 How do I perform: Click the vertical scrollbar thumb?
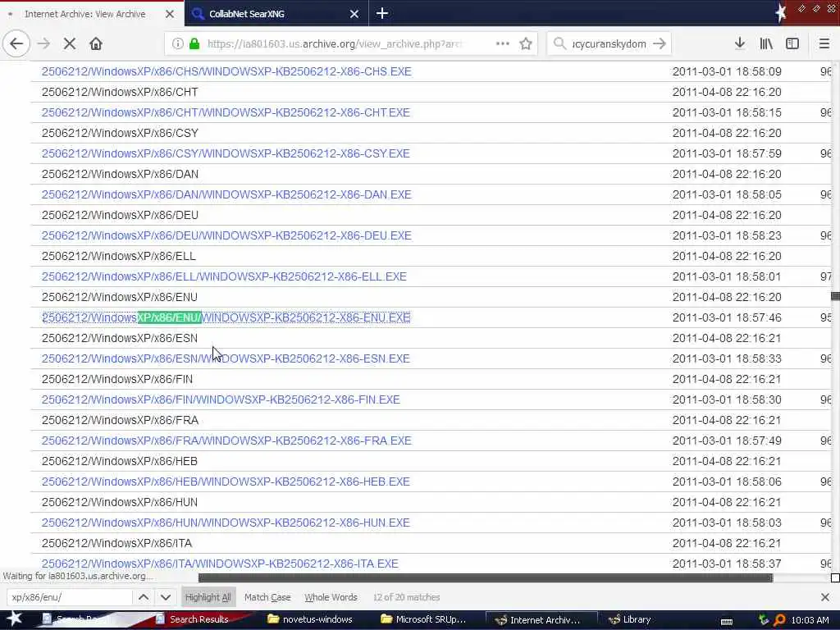pos(835,295)
